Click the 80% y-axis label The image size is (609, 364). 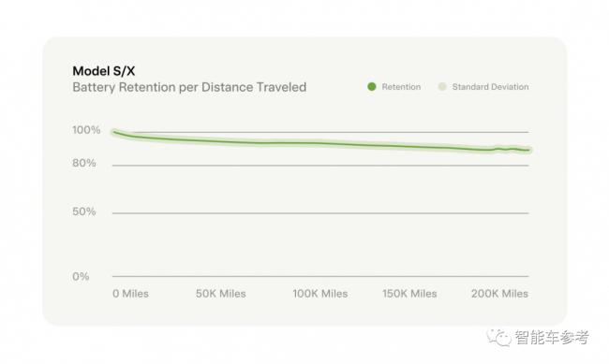tap(84, 163)
